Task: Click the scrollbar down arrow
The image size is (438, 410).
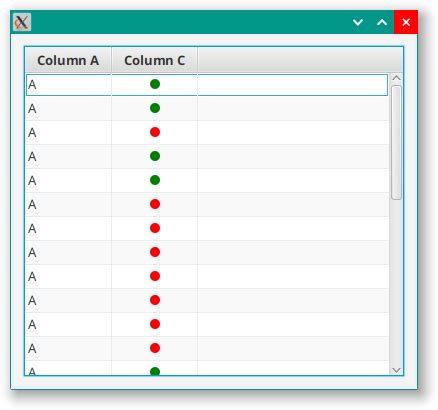Action: pyautogui.click(x=396, y=370)
